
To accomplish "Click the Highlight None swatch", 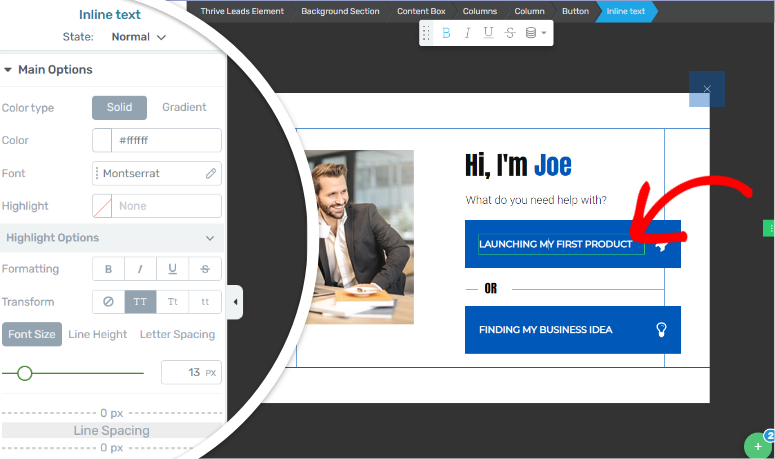I will (x=102, y=206).
